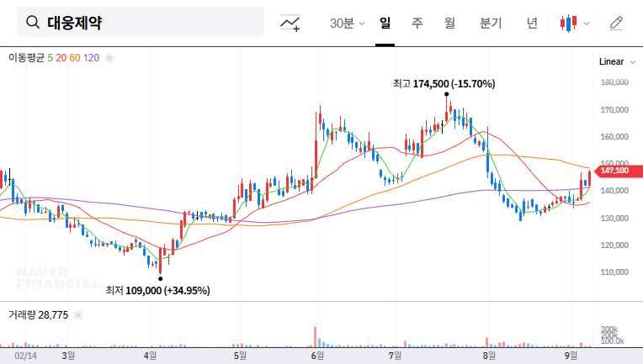The height and width of the screenshot is (364, 643).
Task: Click the 140,000 price axis label
Action: [614, 191]
